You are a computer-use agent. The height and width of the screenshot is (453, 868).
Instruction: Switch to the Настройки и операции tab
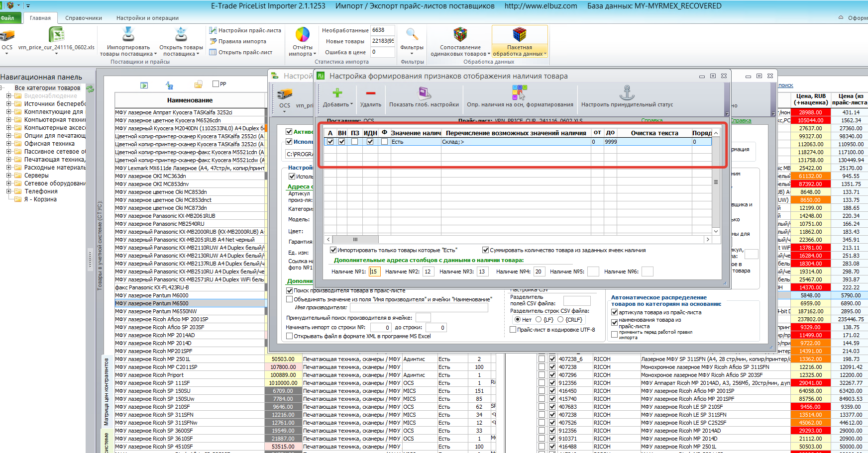click(x=147, y=18)
